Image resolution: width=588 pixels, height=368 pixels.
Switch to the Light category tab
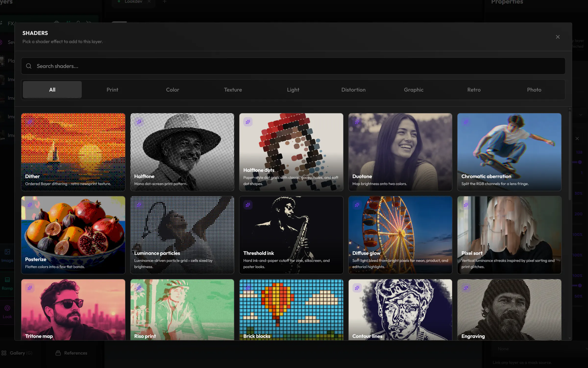tap(293, 90)
